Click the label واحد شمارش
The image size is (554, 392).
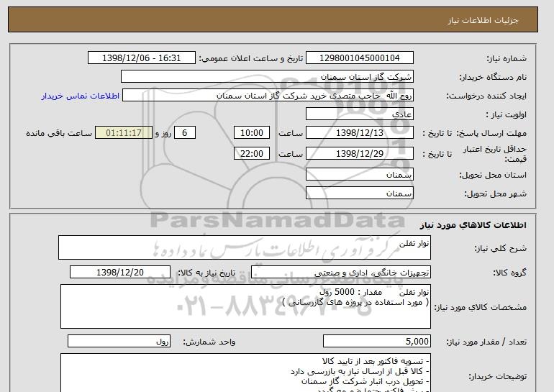[209, 342]
